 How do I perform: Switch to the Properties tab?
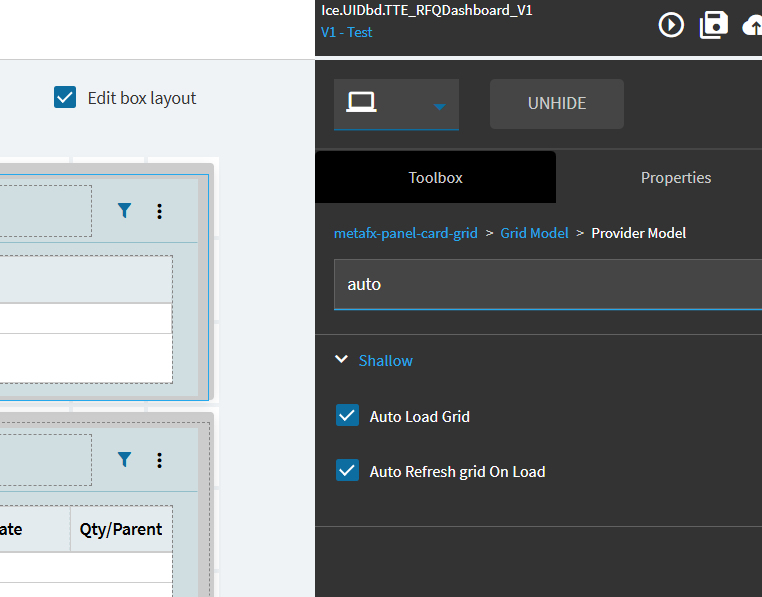coord(675,177)
